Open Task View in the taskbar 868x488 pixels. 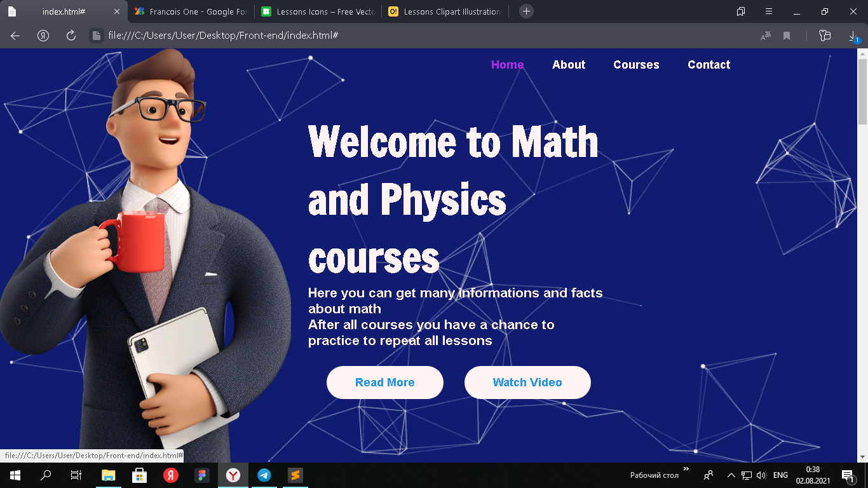tap(76, 475)
